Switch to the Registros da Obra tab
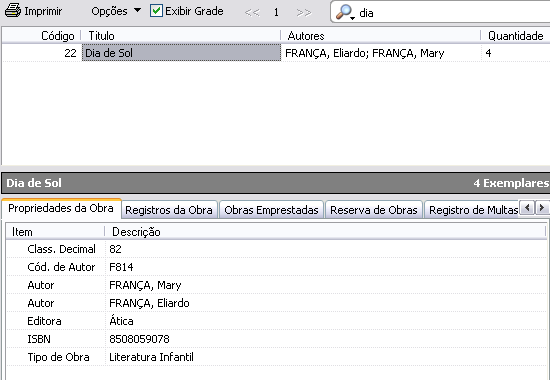550x380 pixels. click(169, 210)
